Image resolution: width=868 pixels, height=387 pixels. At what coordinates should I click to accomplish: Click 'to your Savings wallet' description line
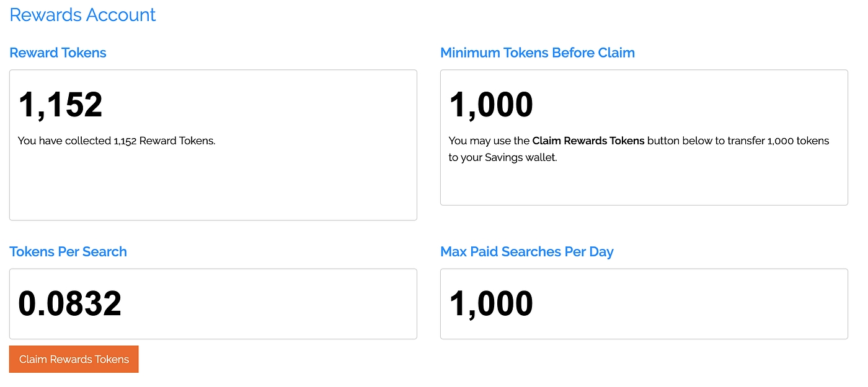(x=503, y=157)
